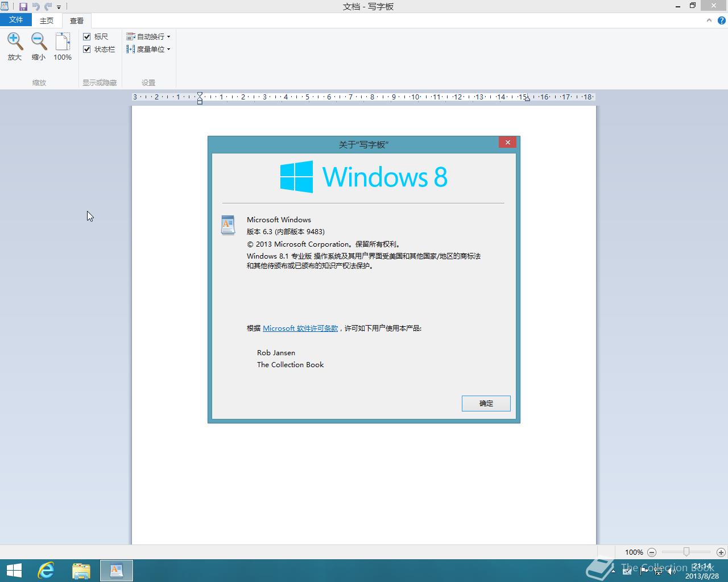The width and height of the screenshot is (728, 582).
Task: Open File Explorer from the taskbar
Action: click(x=81, y=571)
